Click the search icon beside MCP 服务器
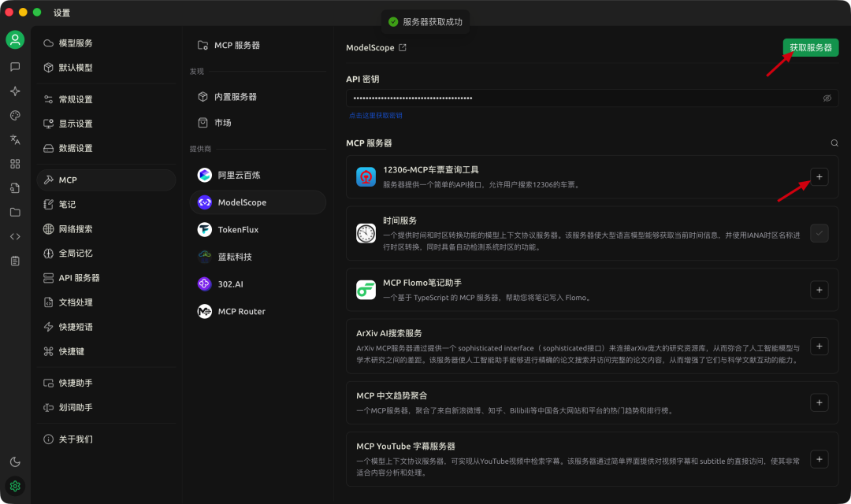 click(x=834, y=143)
